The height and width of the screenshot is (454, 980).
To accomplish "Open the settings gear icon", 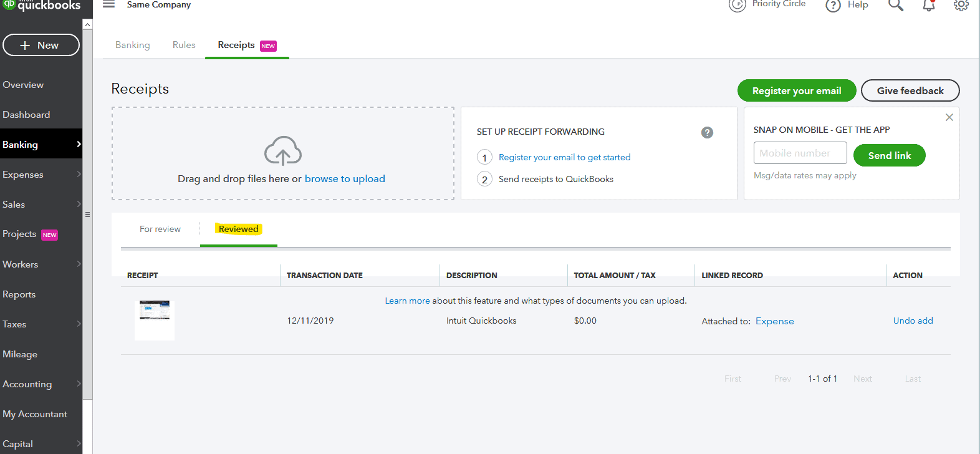I will click(961, 5).
